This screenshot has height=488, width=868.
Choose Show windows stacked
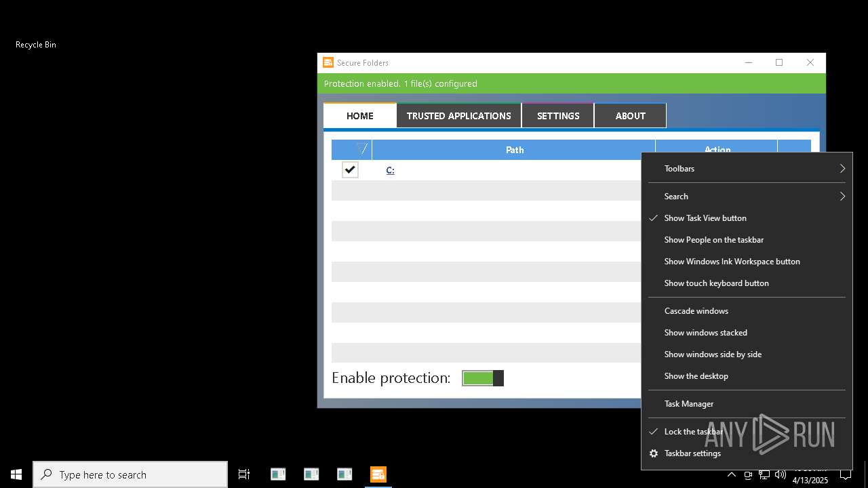[747, 333]
